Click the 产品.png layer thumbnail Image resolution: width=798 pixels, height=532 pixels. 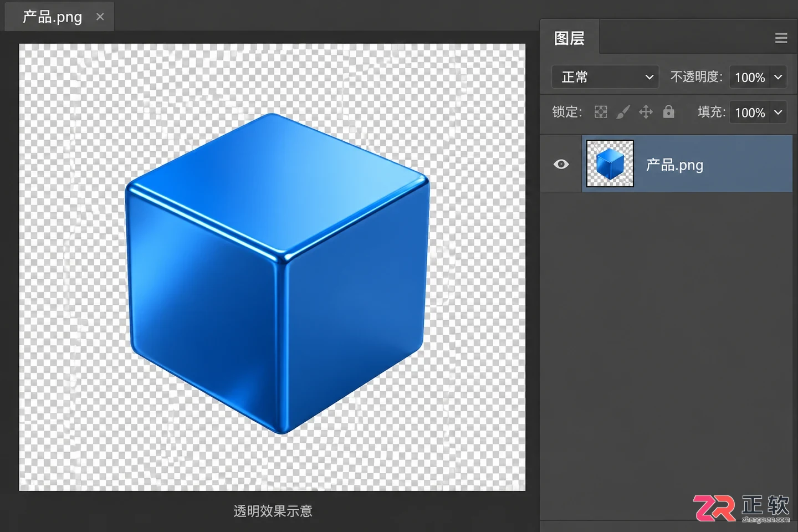point(610,163)
